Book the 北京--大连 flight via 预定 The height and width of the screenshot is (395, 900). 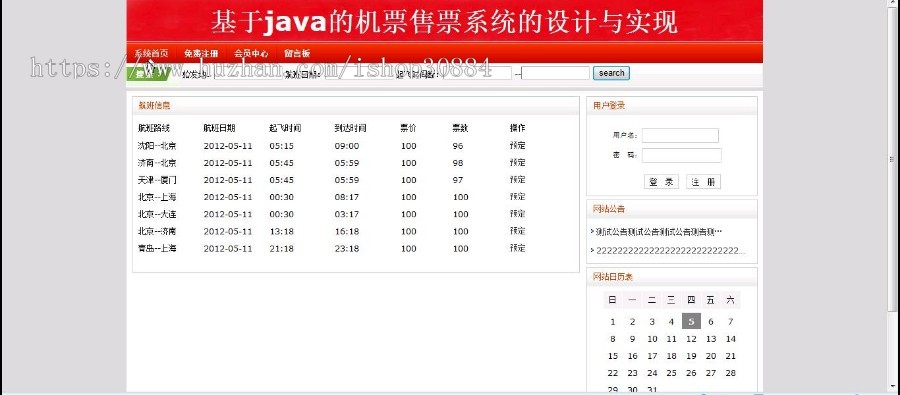click(x=517, y=214)
